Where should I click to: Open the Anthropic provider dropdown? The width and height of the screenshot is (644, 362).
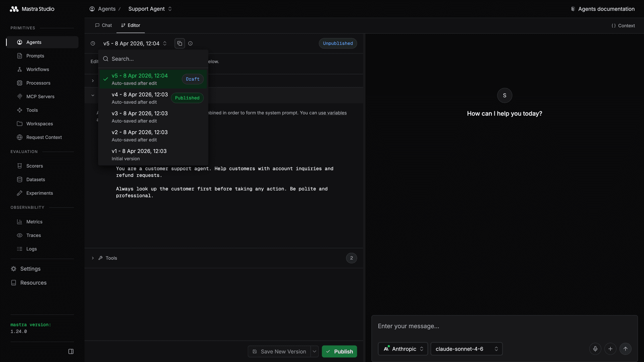click(403, 349)
